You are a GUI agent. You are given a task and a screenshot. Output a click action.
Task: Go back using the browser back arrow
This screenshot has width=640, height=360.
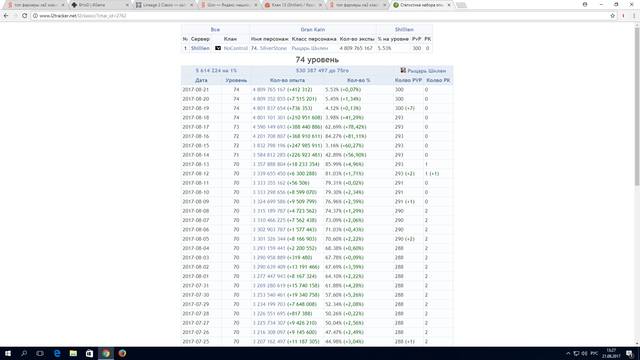[x=6, y=16]
